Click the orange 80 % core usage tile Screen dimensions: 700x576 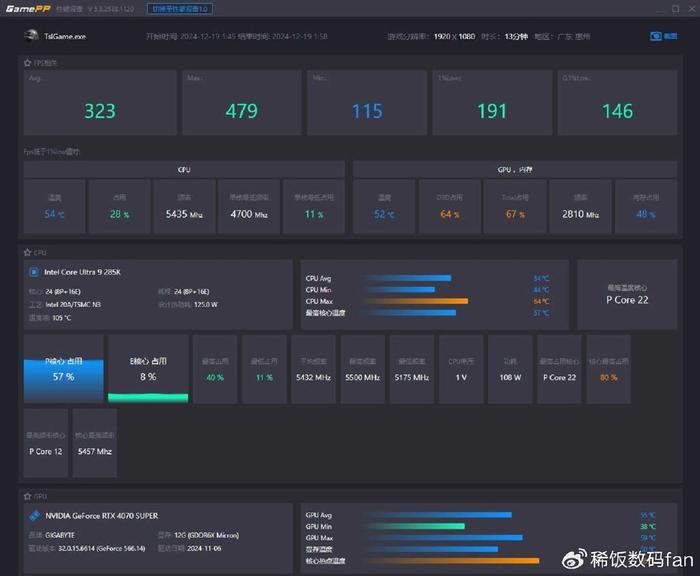tap(608, 369)
